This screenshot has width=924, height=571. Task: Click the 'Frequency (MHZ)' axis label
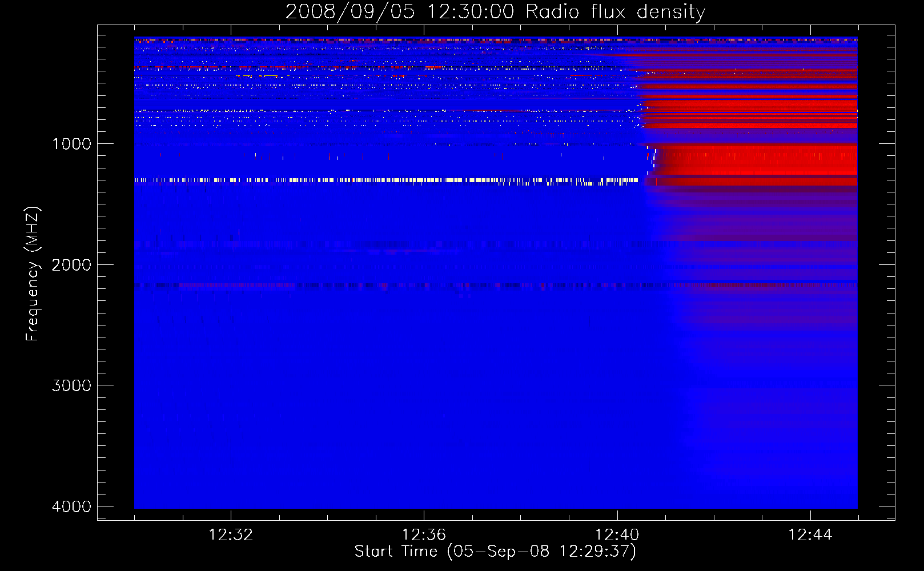pos(33,274)
